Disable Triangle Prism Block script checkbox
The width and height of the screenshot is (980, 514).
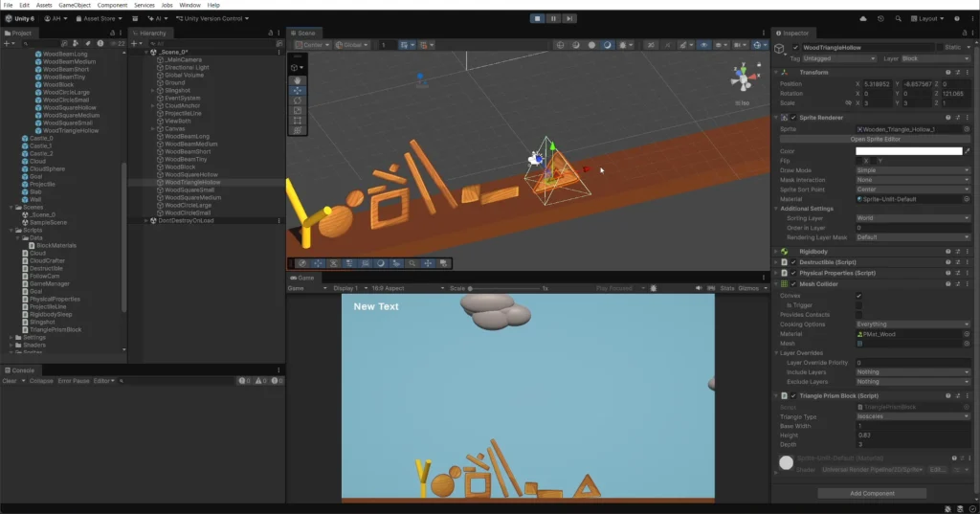(x=793, y=396)
